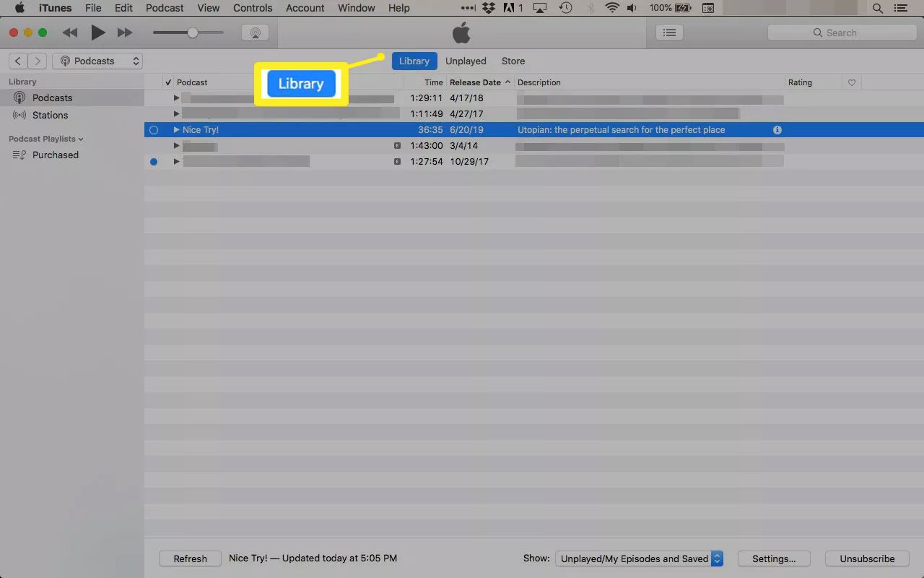Switch to the Library tab
Screen dimensions: 924x578
tap(414, 61)
